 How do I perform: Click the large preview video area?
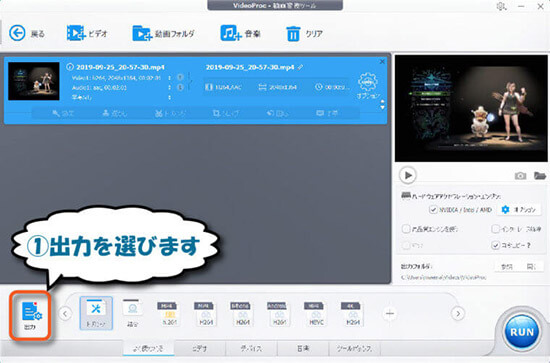(471, 108)
